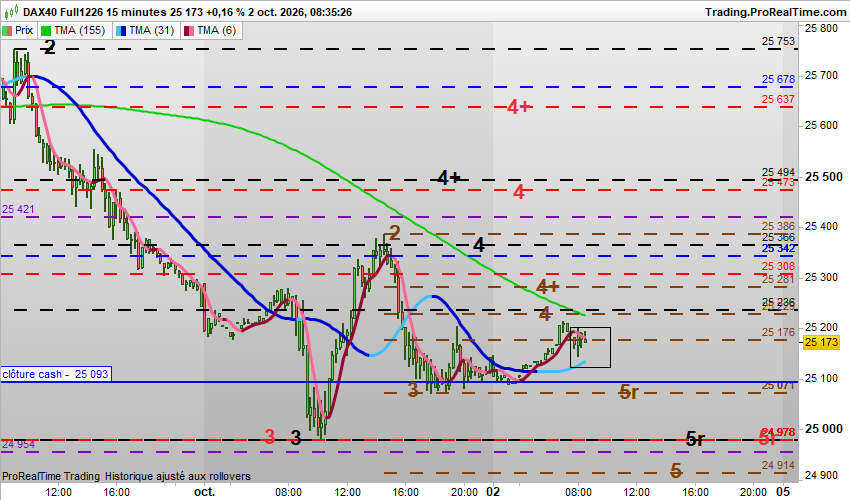Select the purple 24 954 level label
This screenshot has width=850, height=500.
[x=18, y=445]
